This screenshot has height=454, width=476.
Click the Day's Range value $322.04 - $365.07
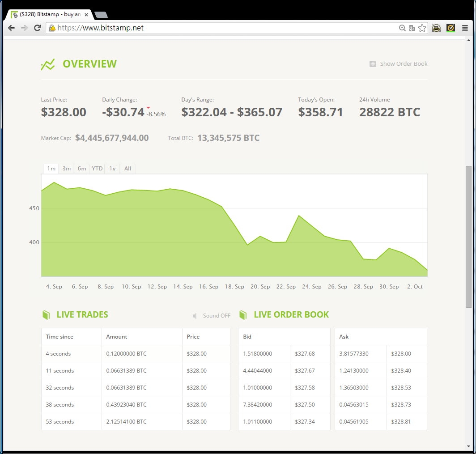[232, 112]
